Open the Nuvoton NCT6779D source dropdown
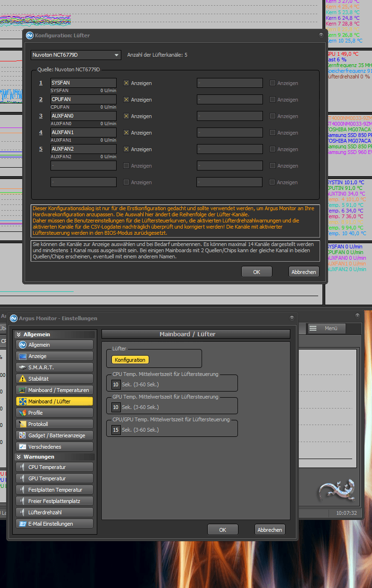Screen dimensions: 372x588 [x=76, y=55]
